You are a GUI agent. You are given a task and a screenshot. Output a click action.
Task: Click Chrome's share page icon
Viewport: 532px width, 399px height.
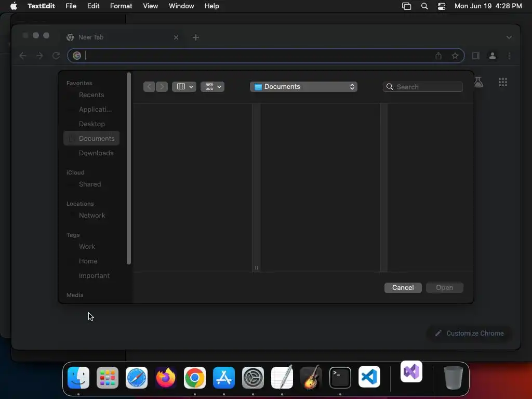[438, 56]
